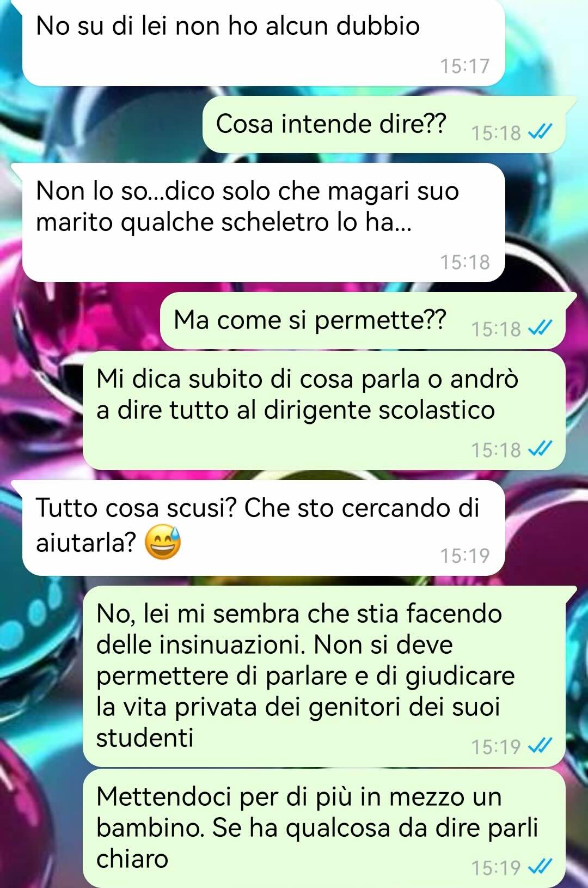Image resolution: width=588 pixels, height=888 pixels.
Task: Tap the sweating smile emoji
Action: (x=163, y=542)
